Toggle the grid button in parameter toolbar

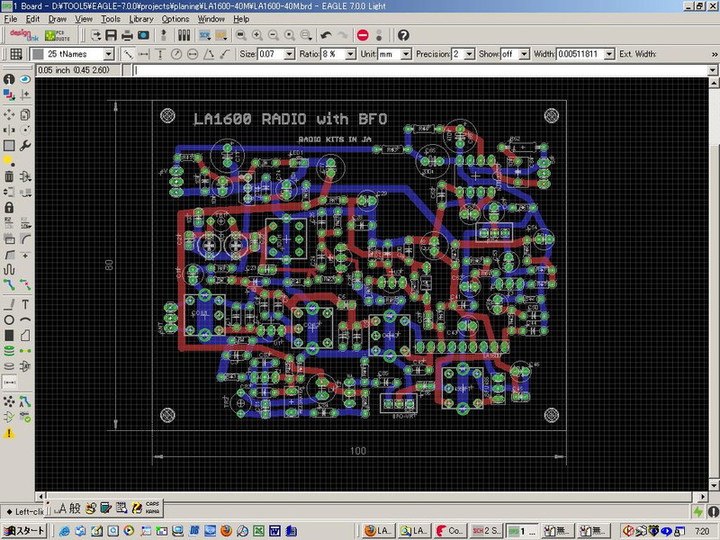pyautogui.click(x=15, y=53)
